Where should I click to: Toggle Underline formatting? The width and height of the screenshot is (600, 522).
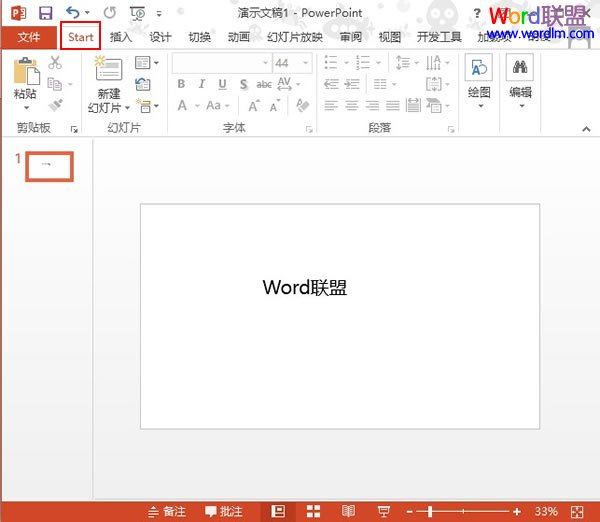tap(222, 84)
